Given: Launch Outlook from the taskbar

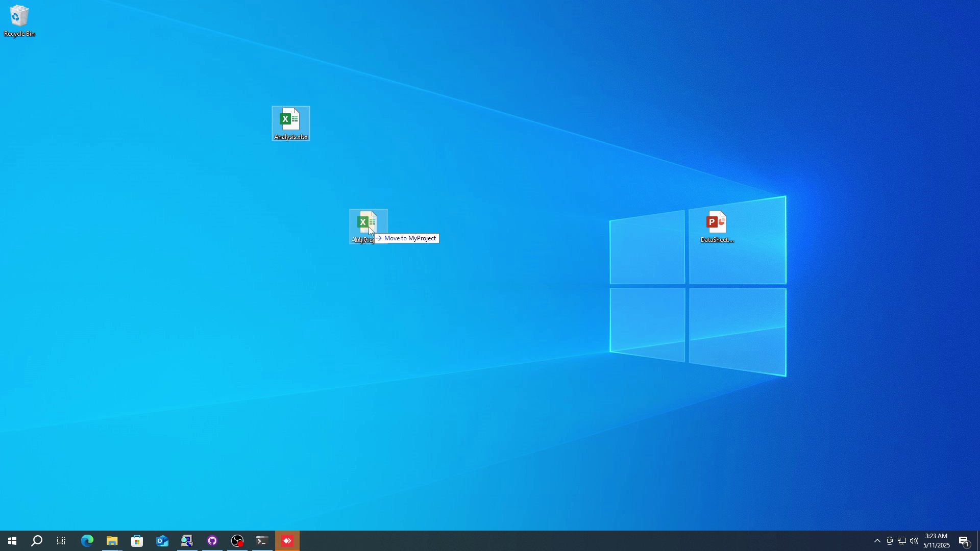Looking at the screenshot, I should pyautogui.click(x=162, y=541).
